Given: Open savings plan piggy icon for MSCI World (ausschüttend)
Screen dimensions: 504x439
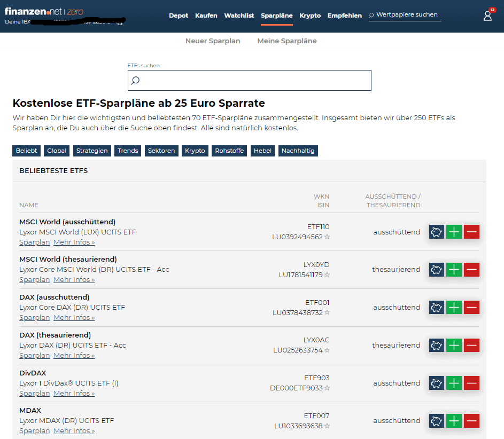Looking at the screenshot, I should (437, 232).
